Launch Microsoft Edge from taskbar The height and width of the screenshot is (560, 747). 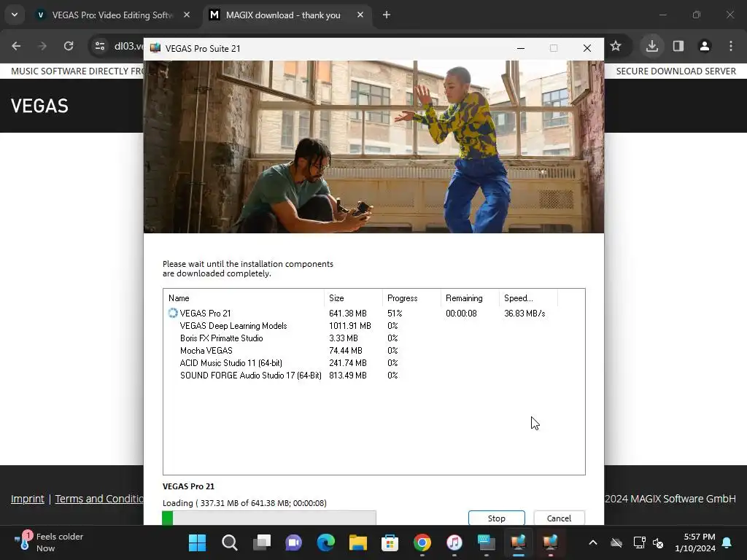coord(326,542)
